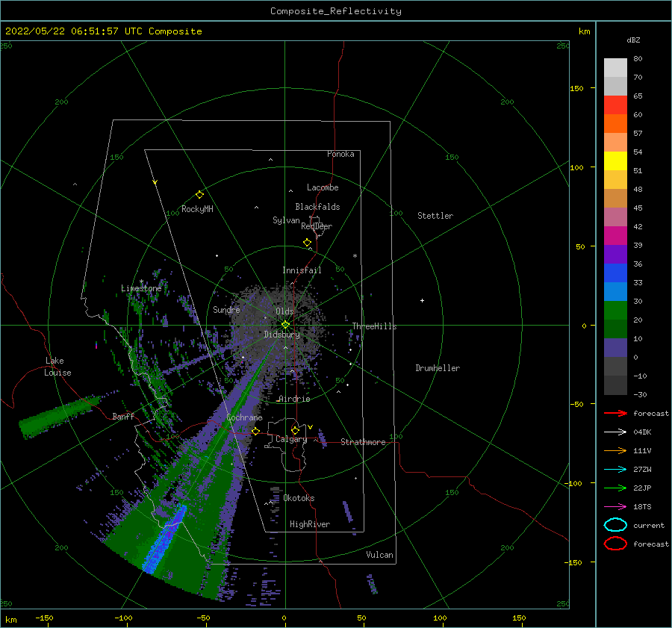
Task: Click the red forecast arrow legend icon
Action: pyautogui.click(x=615, y=413)
